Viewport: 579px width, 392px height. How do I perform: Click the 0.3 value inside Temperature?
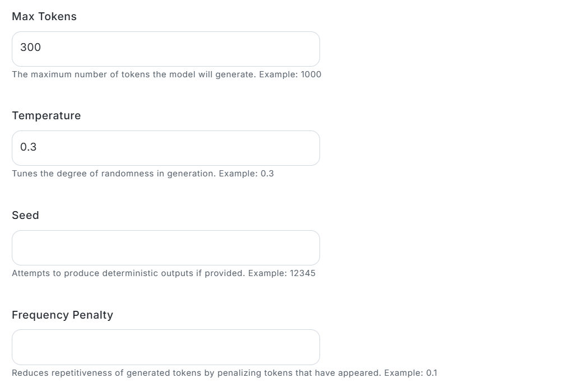pyautogui.click(x=28, y=147)
